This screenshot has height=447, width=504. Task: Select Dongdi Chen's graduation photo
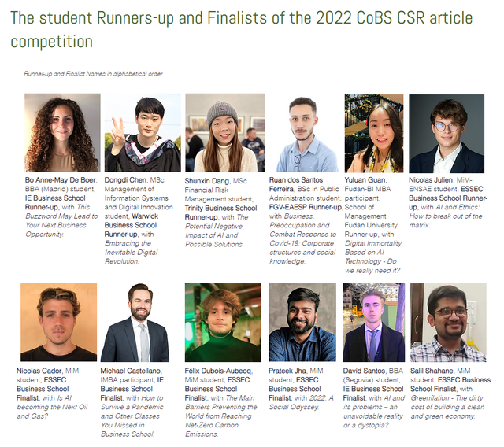(x=143, y=132)
